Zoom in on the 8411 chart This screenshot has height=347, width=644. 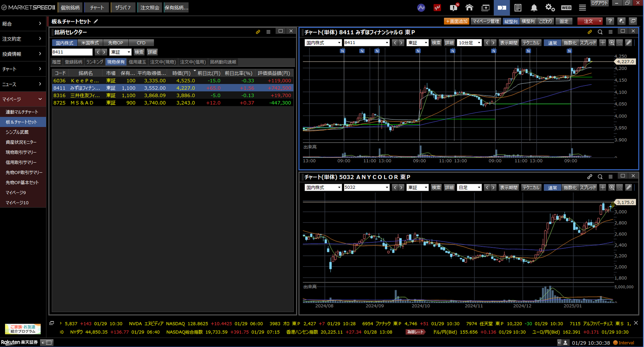tap(612, 43)
